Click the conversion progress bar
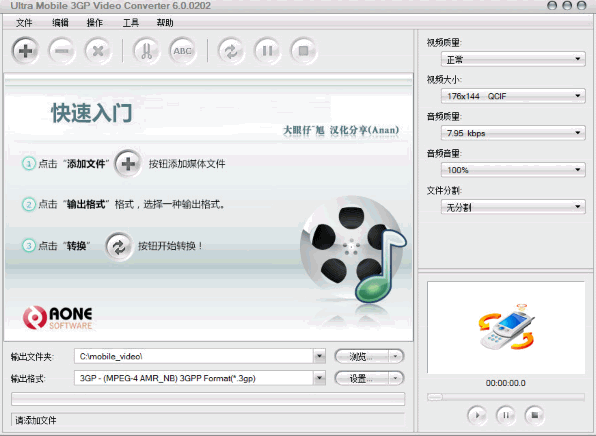The width and height of the screenshot is (596, 436). pos(208,399)
